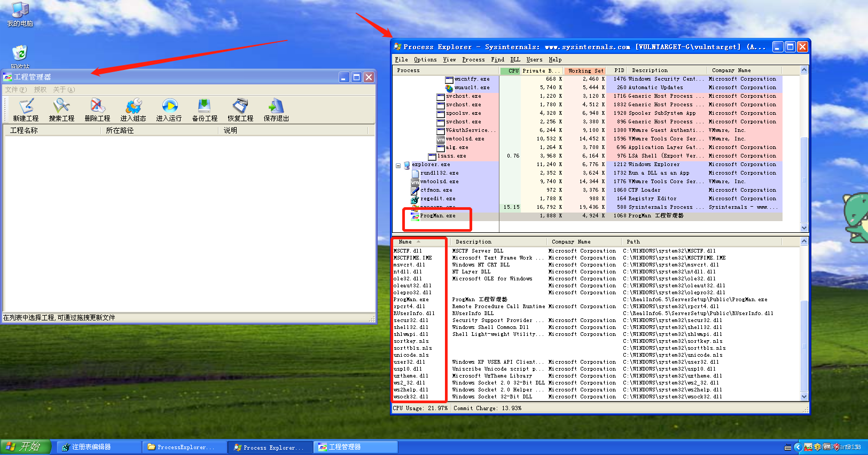Screen dimensions: 868x455
Task: Select the ProgMan.exe process icon
Action: coord(415,216)
